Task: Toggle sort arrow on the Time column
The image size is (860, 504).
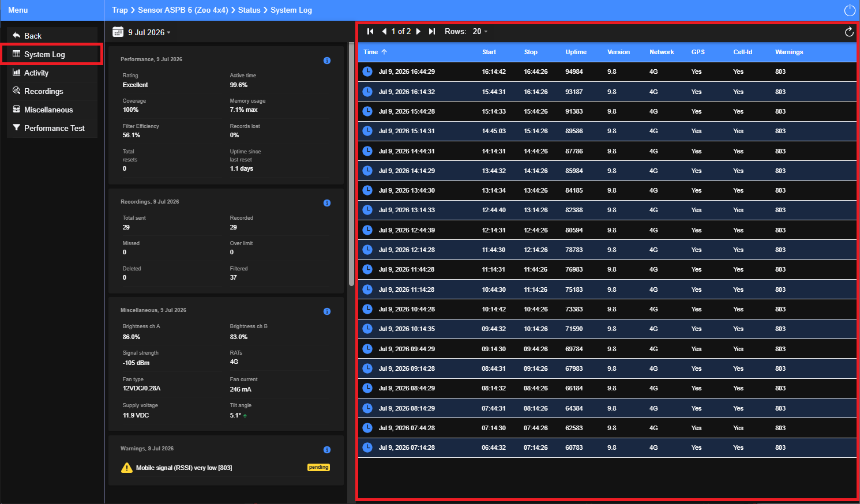Action: pyautogui.click(x=384, y=52)
